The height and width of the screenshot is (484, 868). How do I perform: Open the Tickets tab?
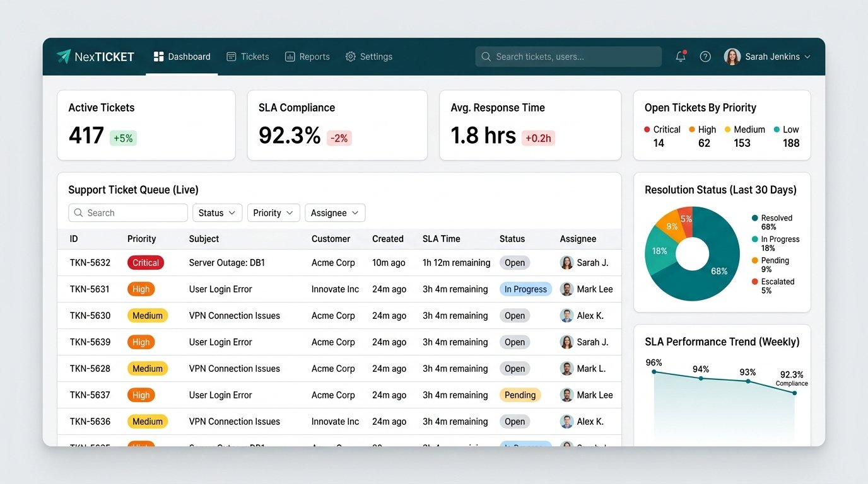click(248, 57)
